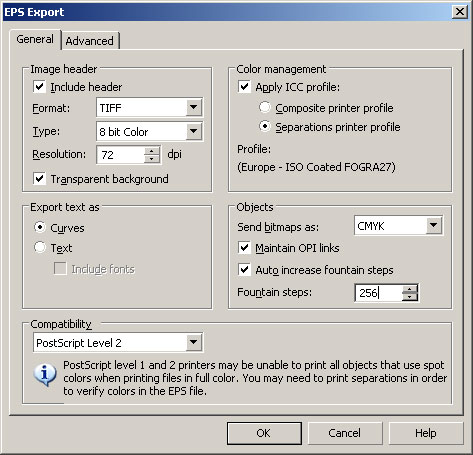
Task: Toggle the Apply ICC profile checkbox
Action: point(244,87)
